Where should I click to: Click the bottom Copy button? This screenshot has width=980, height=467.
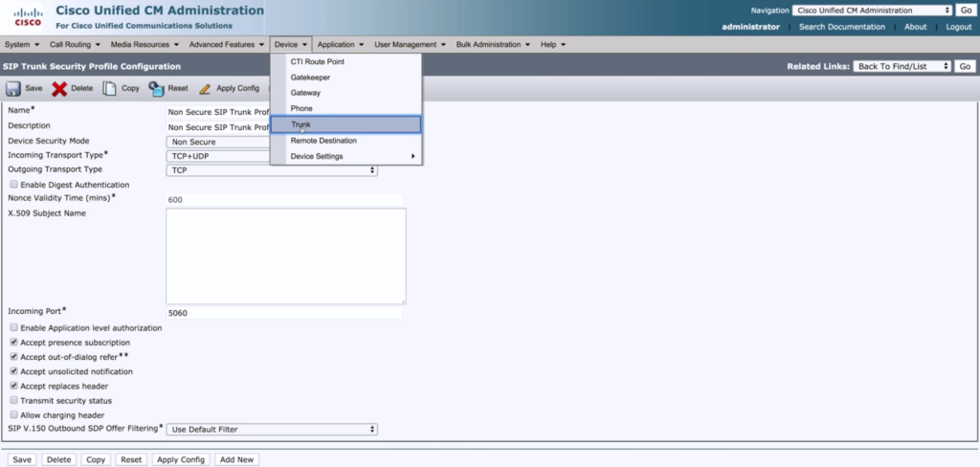point(96,459)
